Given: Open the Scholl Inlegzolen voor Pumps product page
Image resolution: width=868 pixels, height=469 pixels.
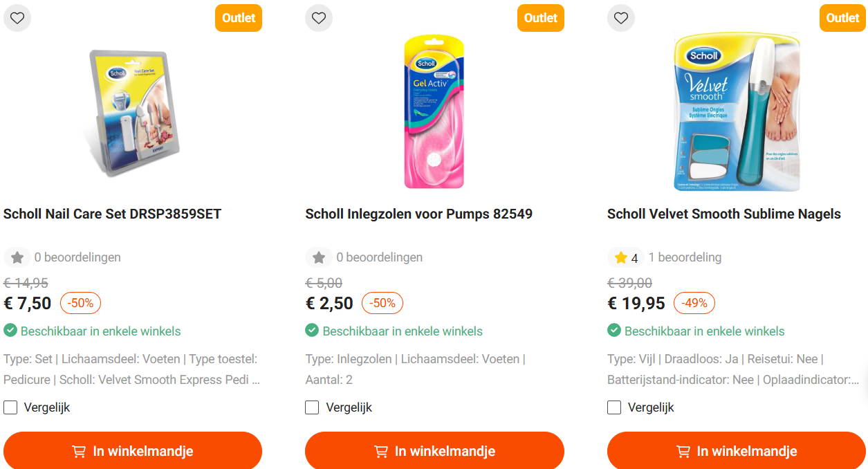Looking at the screenshot, I should click(418, 214).
